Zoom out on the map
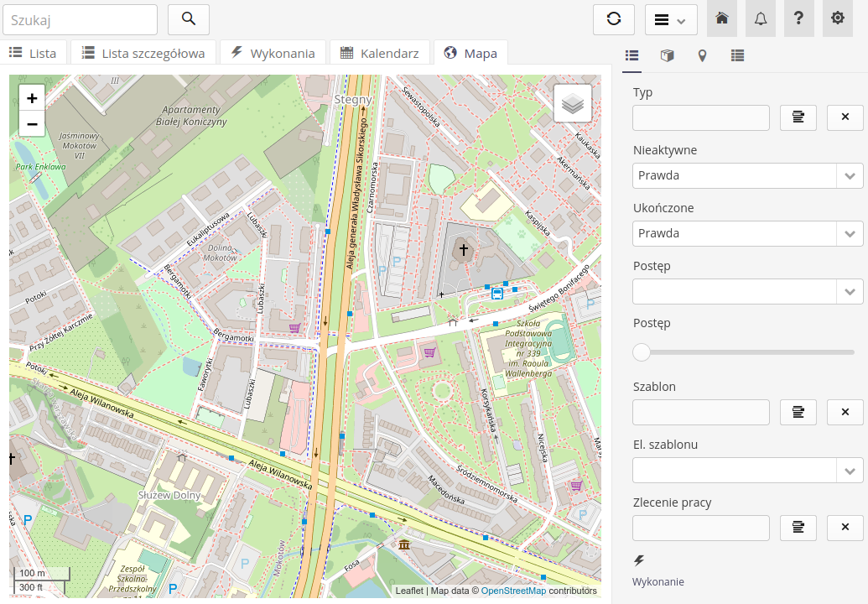Screen dimensions: 868x604 point(32,124)
